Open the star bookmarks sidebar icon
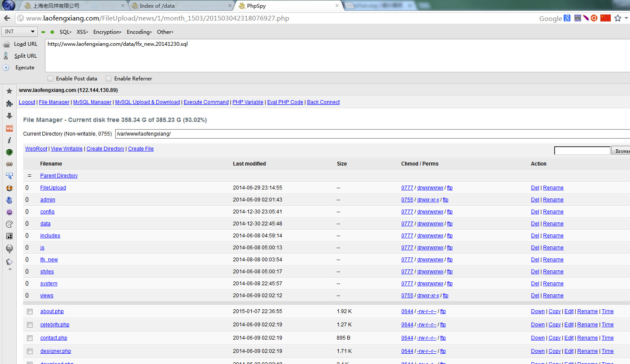 pos(9,91)
